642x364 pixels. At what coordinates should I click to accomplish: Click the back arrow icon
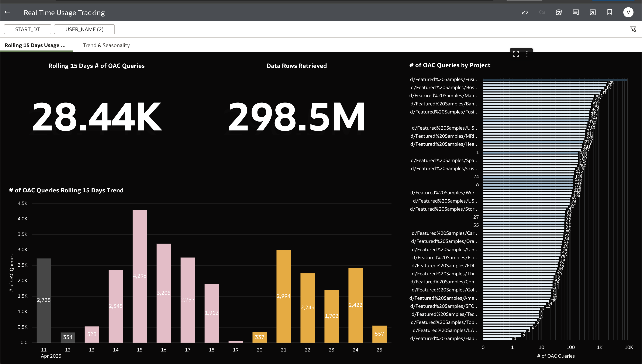7,12
